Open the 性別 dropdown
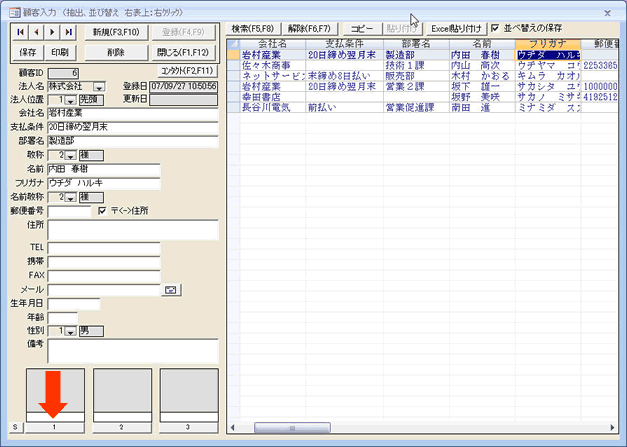Image resolution: width=627 pixels, height=447 pixels. click(x=70, y=331)
